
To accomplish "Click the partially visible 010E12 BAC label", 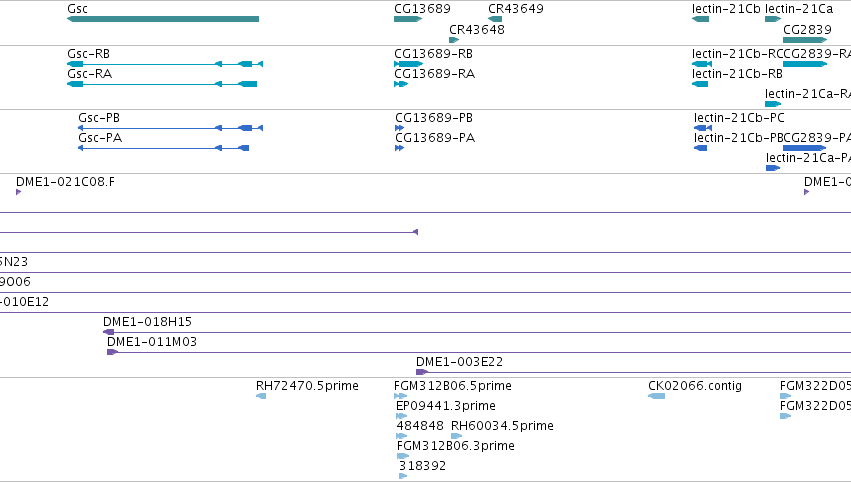I will (x=24, y=302).
